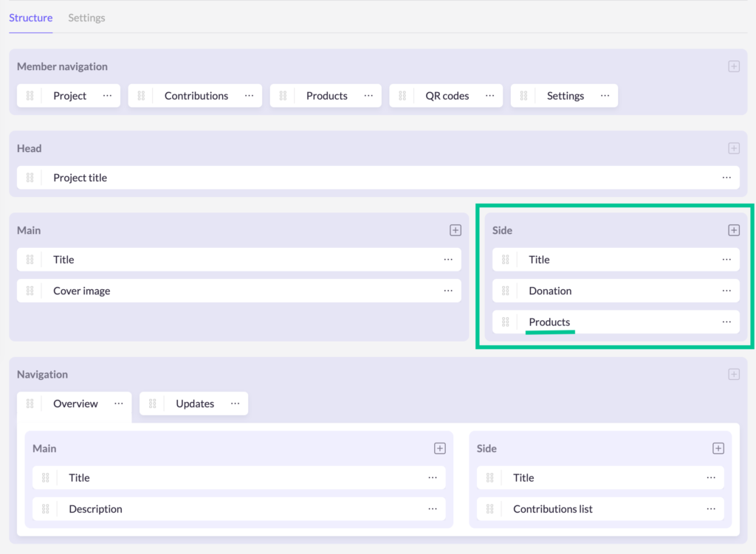The height and width of the screenshot is (554, 756).
Task: Open three-dot menu on Contributions nav item
Action: (249, 96)
